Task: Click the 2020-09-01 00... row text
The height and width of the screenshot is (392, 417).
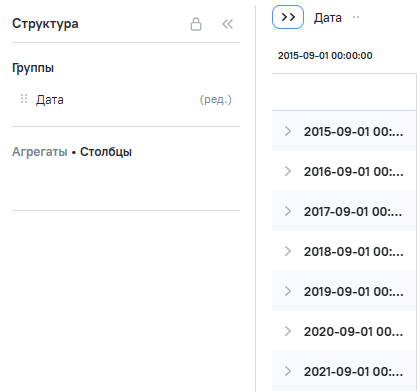Action: point(353,332)
